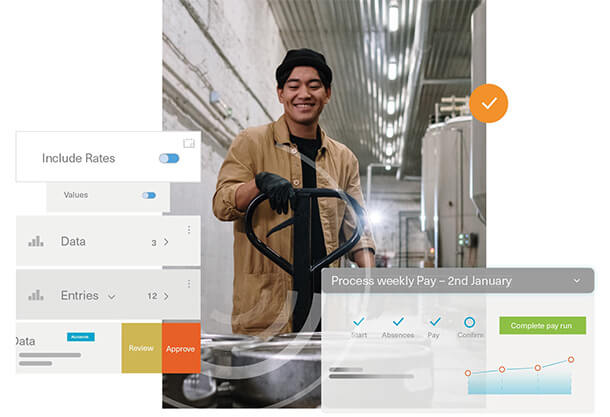Open the three-dot menu on Entries row
Image resolution: width=610 pixels, height=417 pixels.
click(x=189, y=284)
